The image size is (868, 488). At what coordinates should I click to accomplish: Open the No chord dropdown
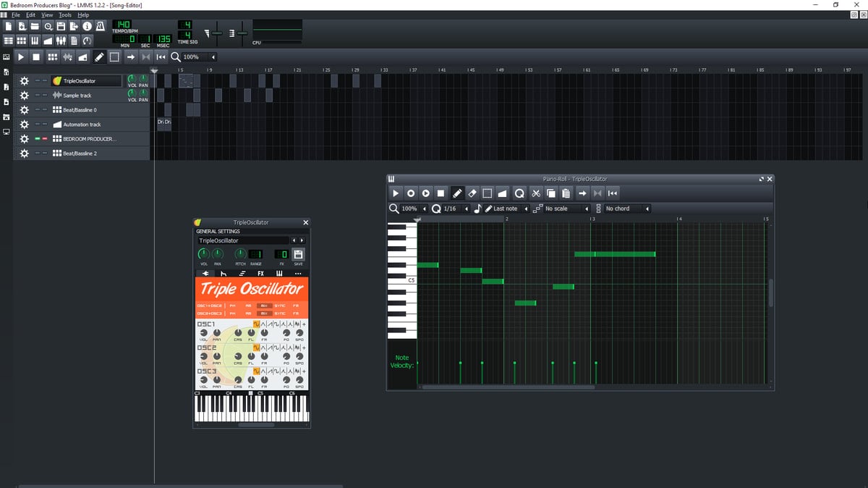[627, 209]
